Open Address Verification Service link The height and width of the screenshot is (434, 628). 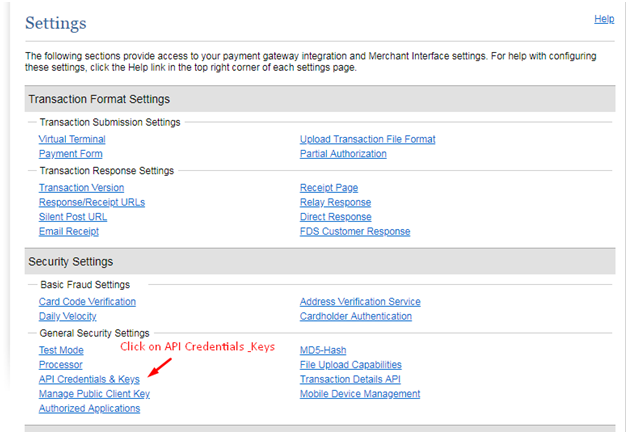coord(360,301)
